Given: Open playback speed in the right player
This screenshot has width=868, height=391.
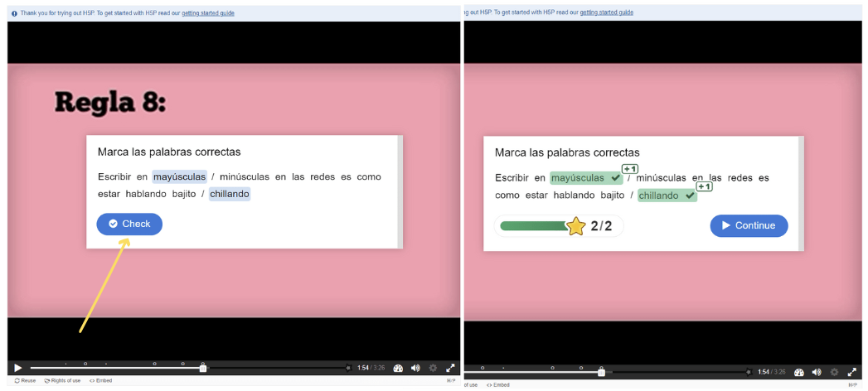Looking at the screenshot, I should (799, 372).
